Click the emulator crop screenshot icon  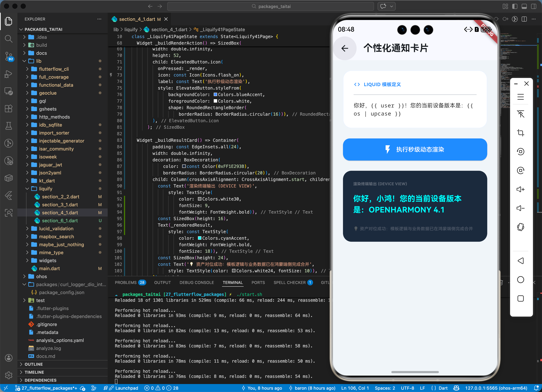point(520,133)
